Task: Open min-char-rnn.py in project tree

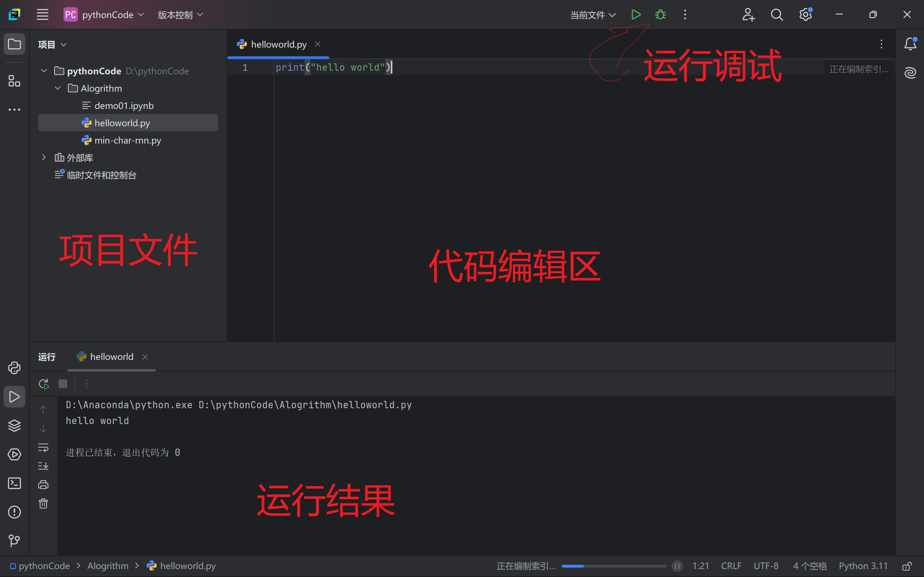Action: coord(127,140)
